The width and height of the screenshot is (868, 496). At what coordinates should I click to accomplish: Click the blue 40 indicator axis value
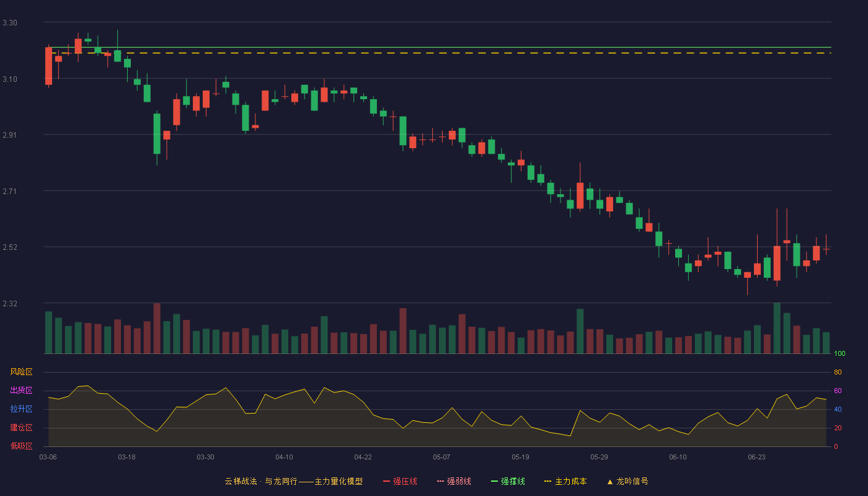pyautogui.click(x=838, y=410)
